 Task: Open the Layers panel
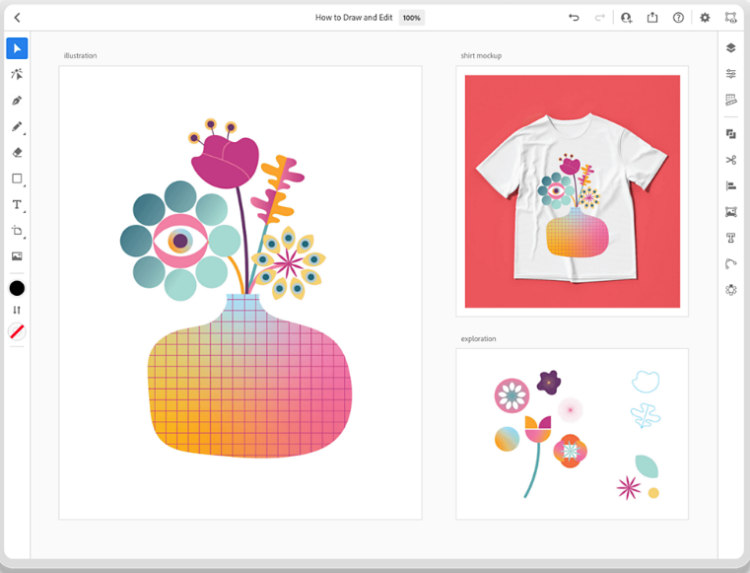(x=730, y=48)
